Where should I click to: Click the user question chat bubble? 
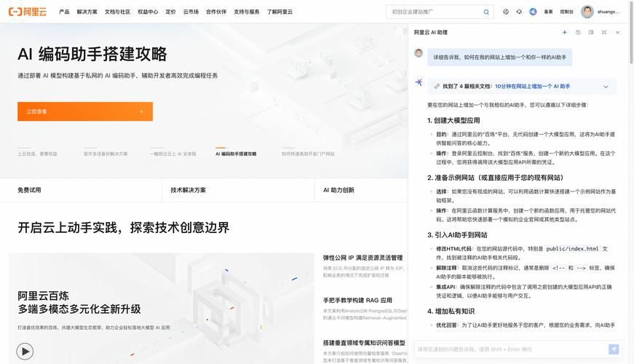tap(500, 58)
